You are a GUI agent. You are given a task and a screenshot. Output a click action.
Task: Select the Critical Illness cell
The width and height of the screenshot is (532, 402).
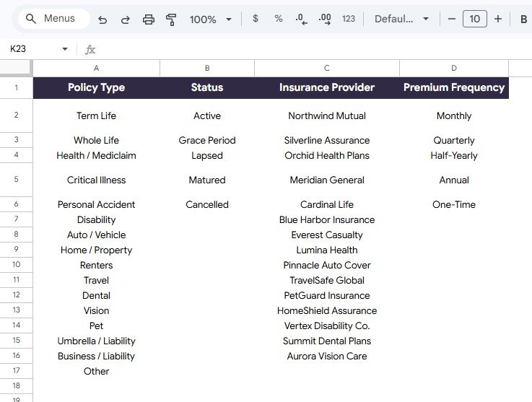tap(96, 180)
